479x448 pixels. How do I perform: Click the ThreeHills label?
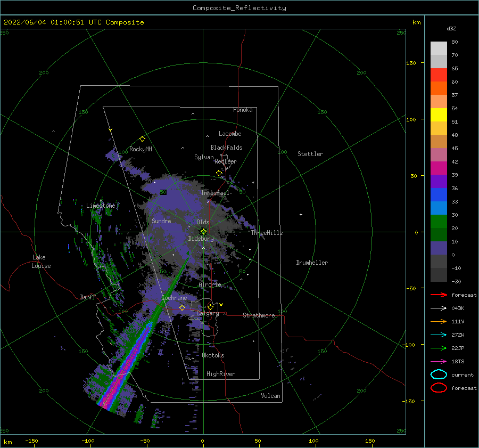coord(267,233)
